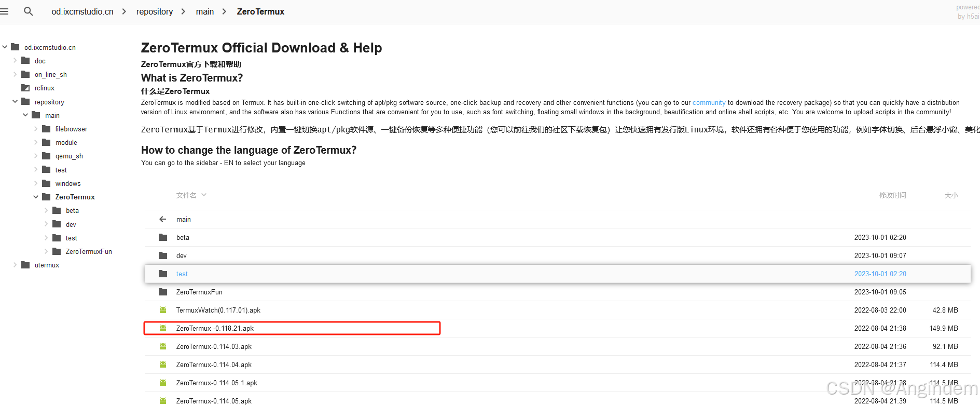Click the dev folder icon in file list
The image size is (980, 405).
tap(163, 255)
